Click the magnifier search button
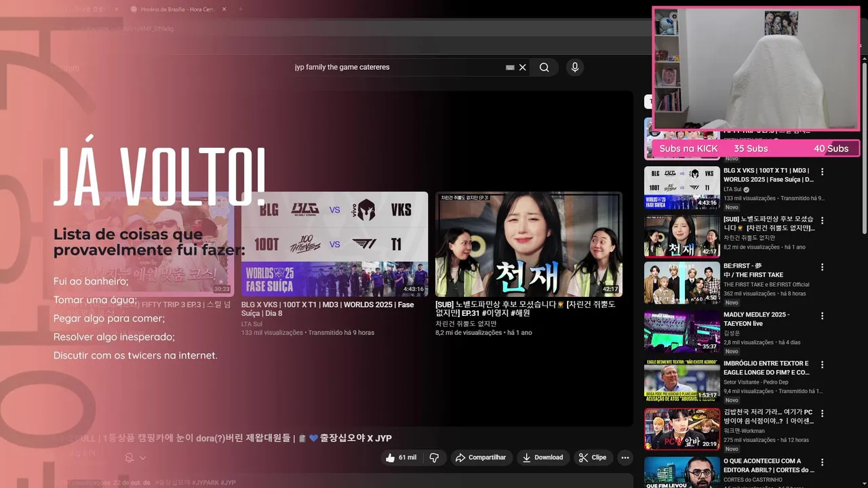 tap(545, 67)
